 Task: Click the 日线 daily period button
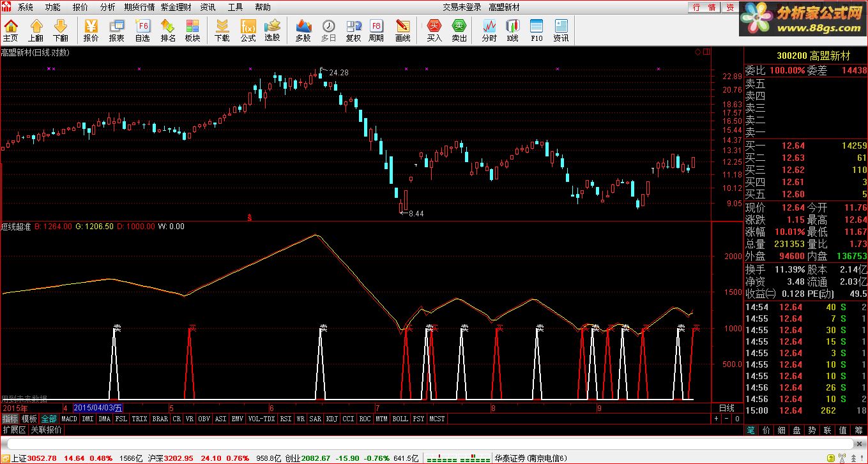(727, 408)
